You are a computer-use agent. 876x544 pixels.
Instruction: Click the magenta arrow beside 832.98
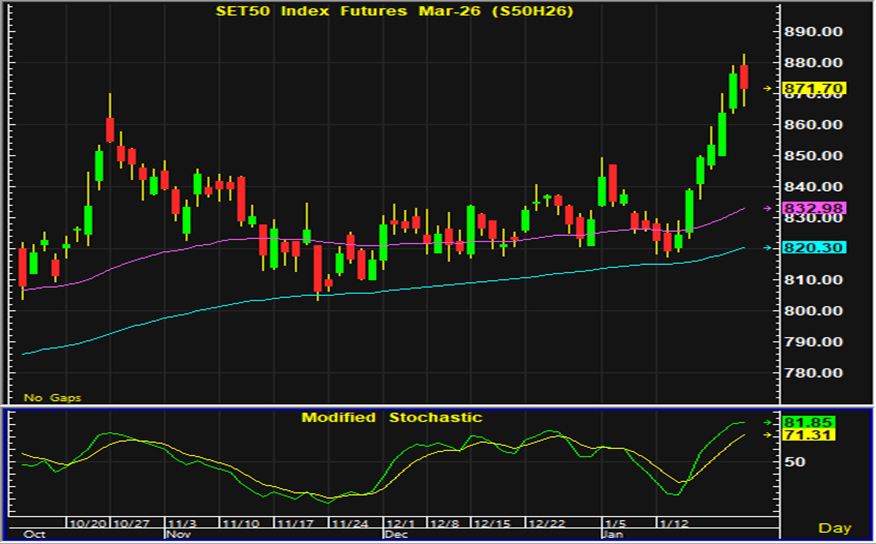(x=768, y=208)
